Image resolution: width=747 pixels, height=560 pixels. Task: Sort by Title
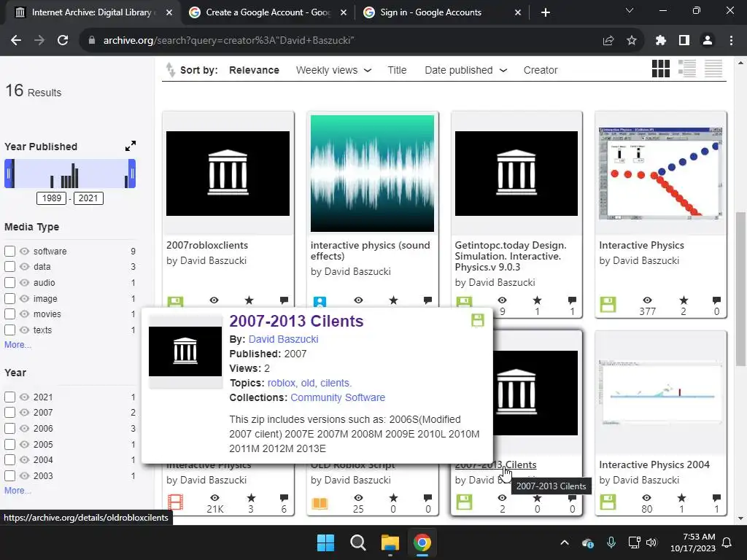tap(397, 70)
